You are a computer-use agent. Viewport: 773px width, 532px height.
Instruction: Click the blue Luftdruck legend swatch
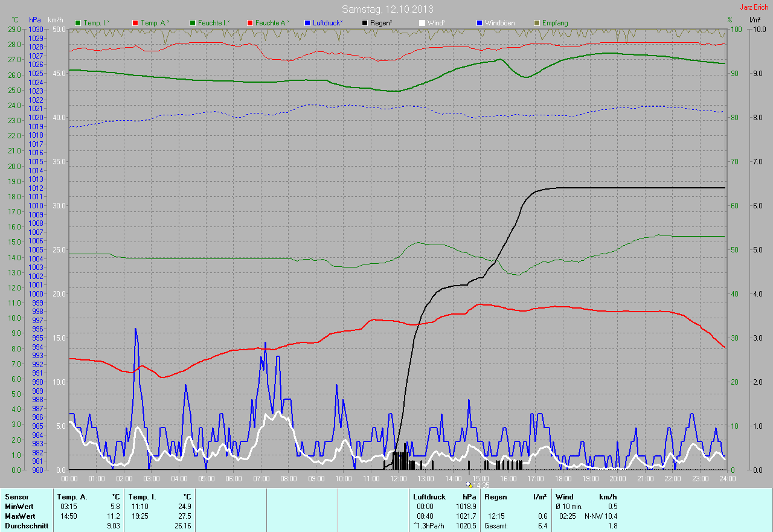307,23
